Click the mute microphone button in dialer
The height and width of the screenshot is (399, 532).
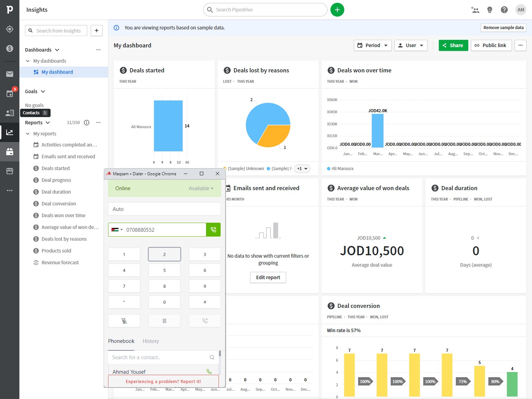point(124,321)
